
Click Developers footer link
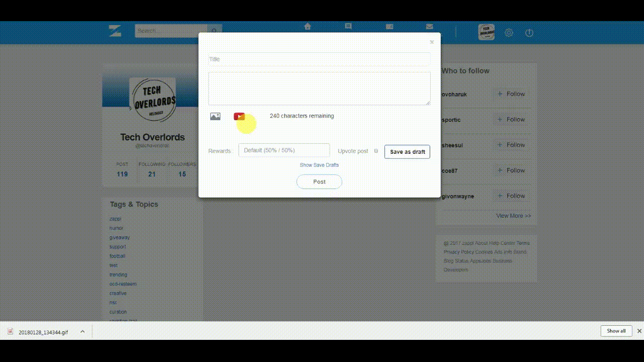pyautogui.click(x=456, y=270)
